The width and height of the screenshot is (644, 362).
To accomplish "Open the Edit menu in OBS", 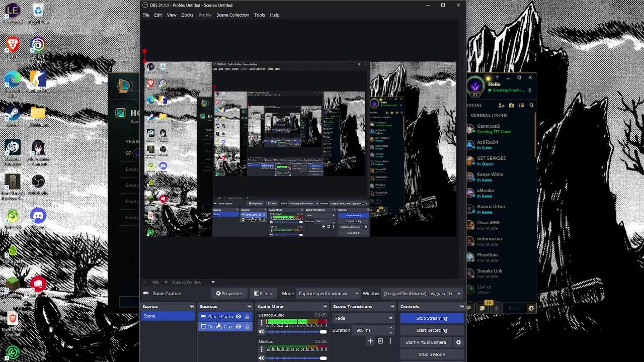I will click(158, 15).
